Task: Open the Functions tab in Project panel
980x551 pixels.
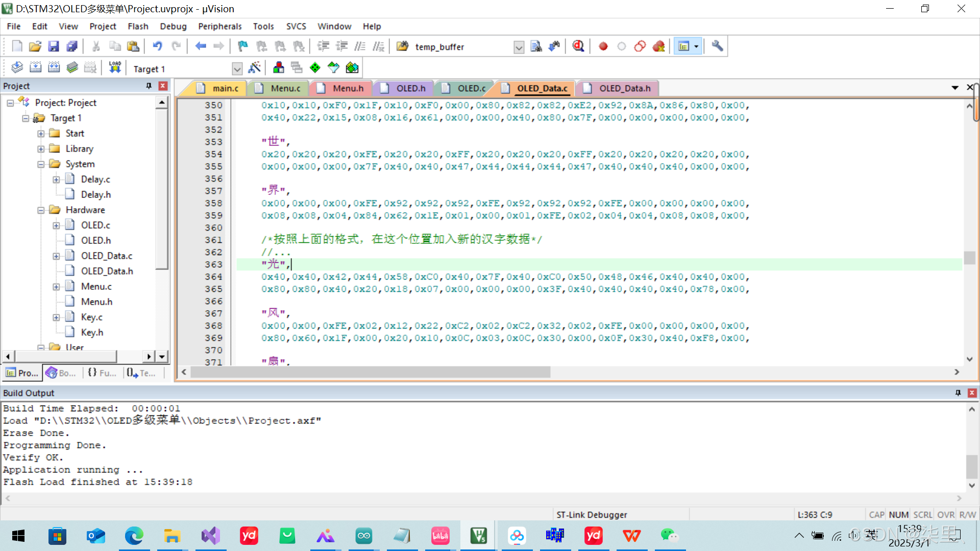Action: (102, 373)
